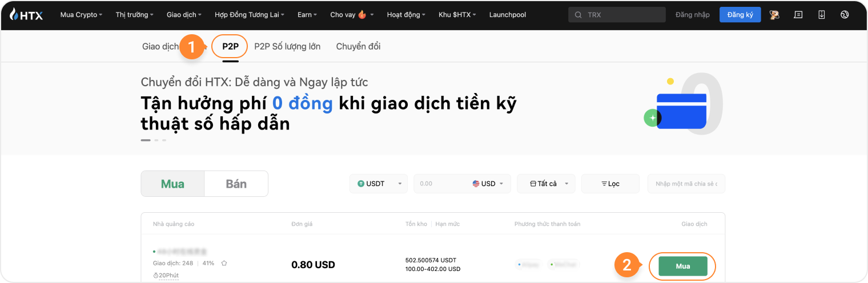The width and height of the screenshot is (868, 283).
Task: Click the Lọc filter icon button
Action: (x=610, y=184)
